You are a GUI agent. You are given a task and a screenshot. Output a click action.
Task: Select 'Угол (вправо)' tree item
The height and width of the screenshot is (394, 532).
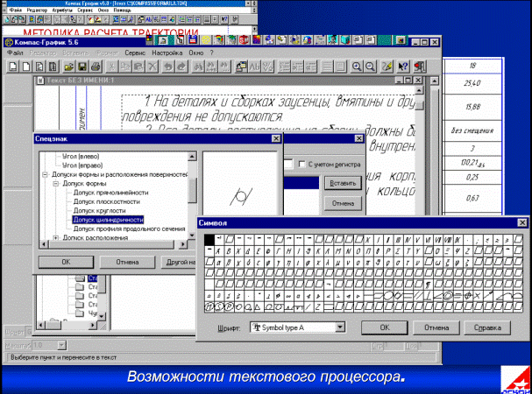[82, 165]
